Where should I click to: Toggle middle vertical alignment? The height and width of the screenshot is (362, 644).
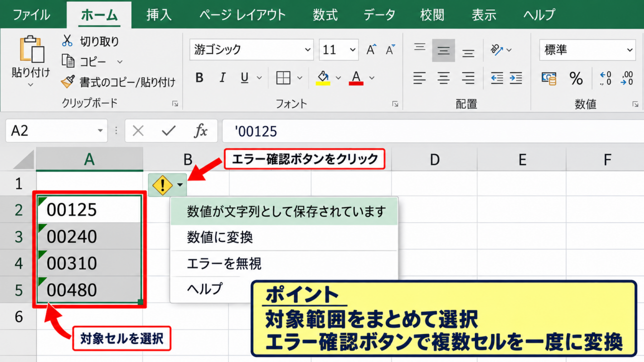(443, 50)
